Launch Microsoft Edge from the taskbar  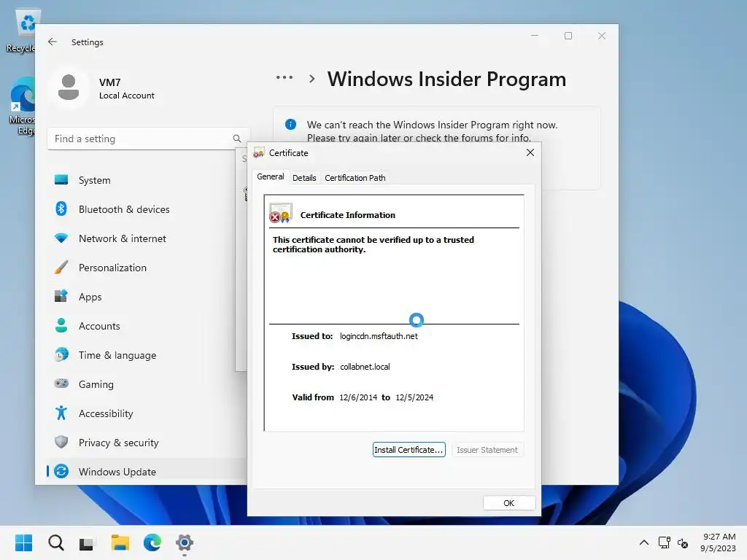pyautogui.click(x=152, y=542)
